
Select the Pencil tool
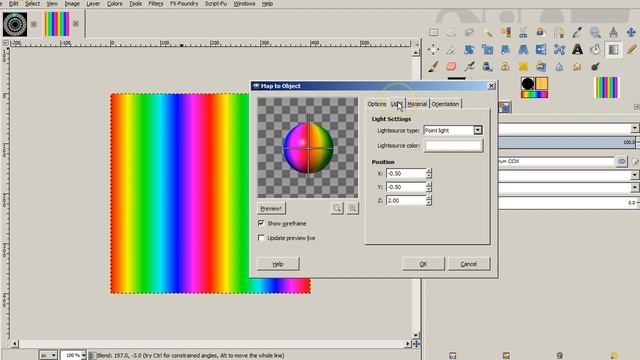[631, 49]
